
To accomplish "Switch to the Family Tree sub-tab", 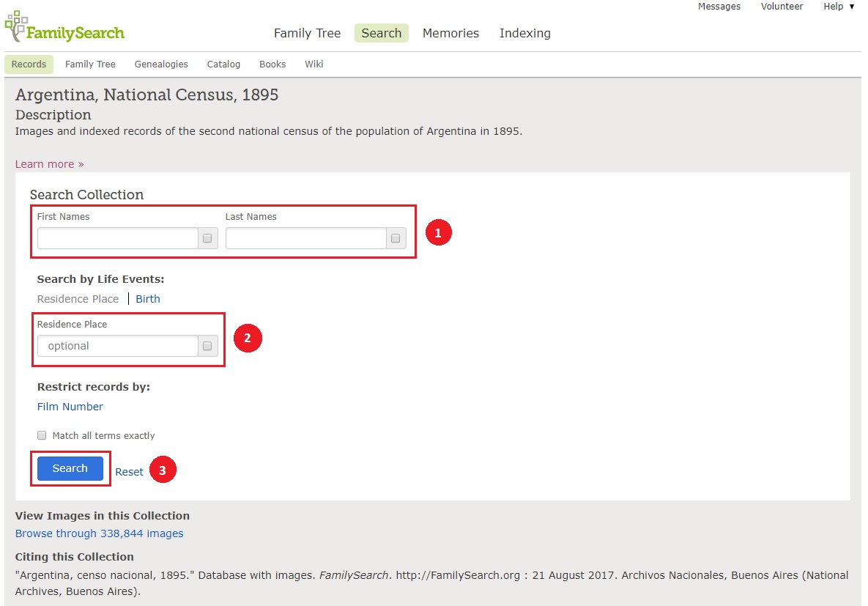I will (90, 64).
